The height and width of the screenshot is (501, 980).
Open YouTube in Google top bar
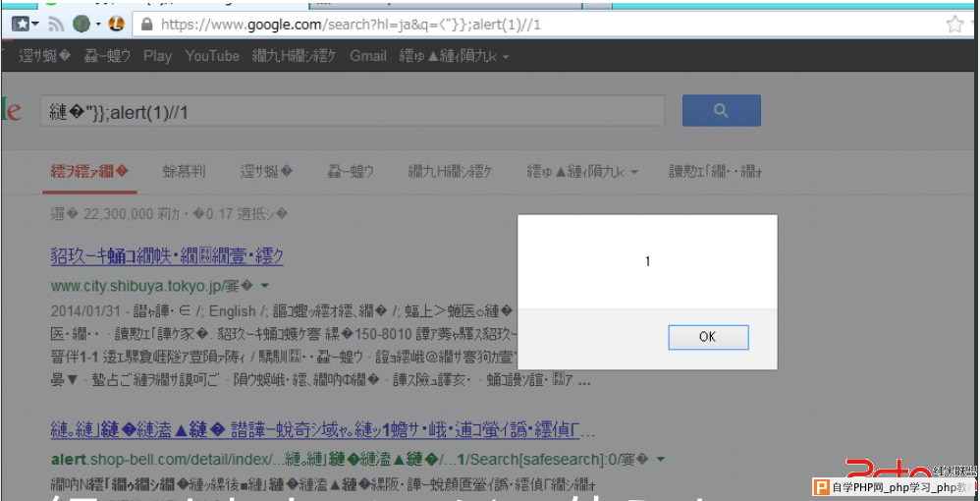coord(212,56)
